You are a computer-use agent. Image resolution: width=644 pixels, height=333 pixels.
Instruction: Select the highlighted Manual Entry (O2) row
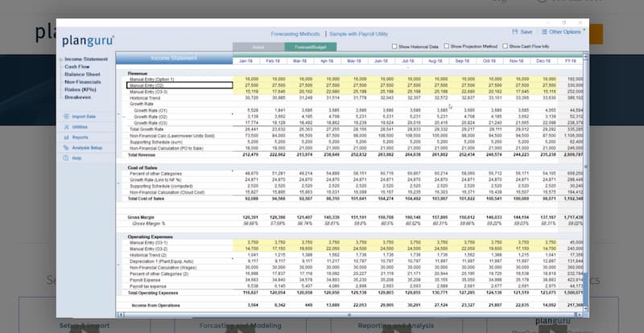click(180, 85)
